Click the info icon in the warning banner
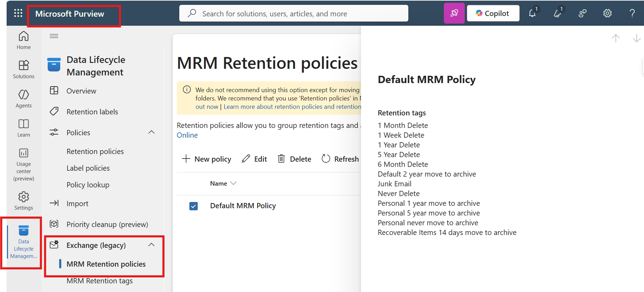This screenshot has width=644, height=292. point(187,90)
